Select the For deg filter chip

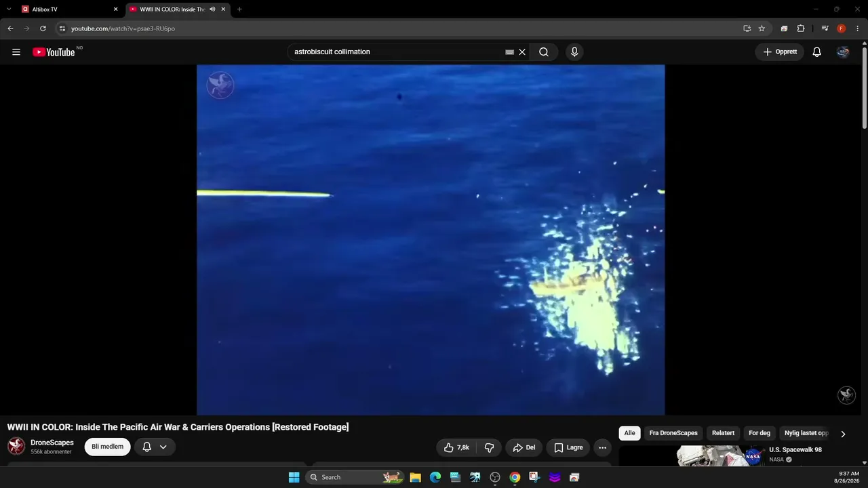(x=759, y=433)
